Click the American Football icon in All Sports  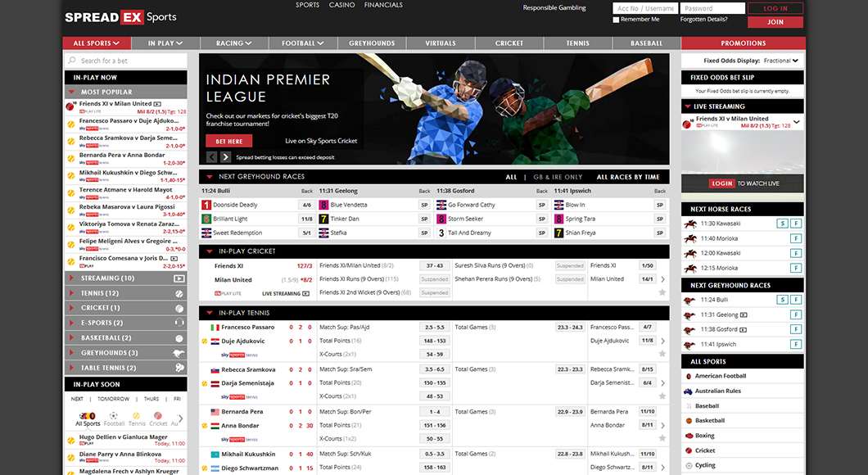click(689, 377)
